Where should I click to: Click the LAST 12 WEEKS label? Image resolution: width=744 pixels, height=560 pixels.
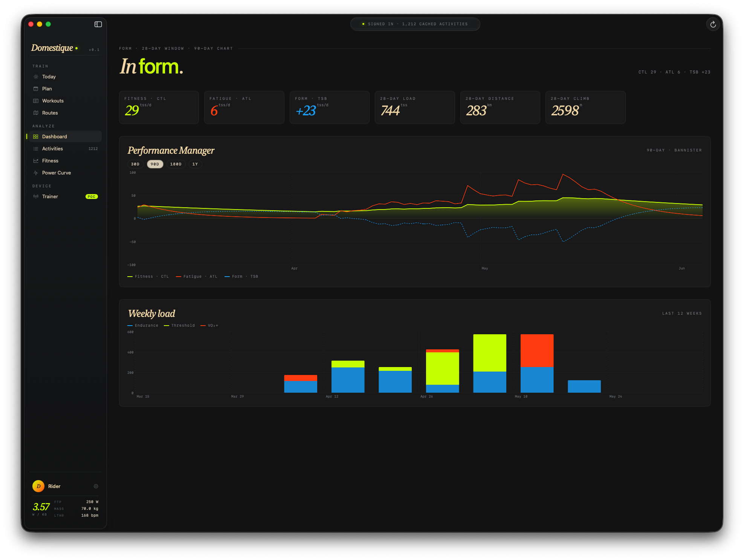[682, 313]
